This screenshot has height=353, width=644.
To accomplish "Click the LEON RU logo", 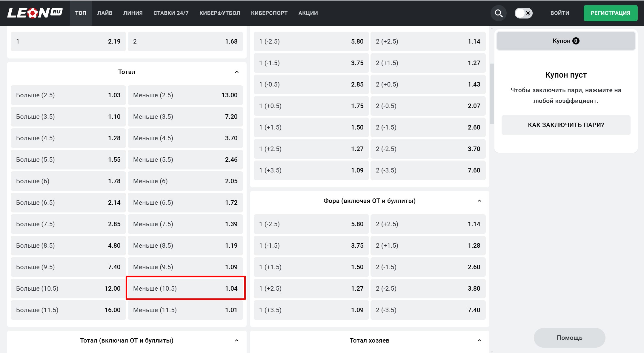I will click(35, 13).
